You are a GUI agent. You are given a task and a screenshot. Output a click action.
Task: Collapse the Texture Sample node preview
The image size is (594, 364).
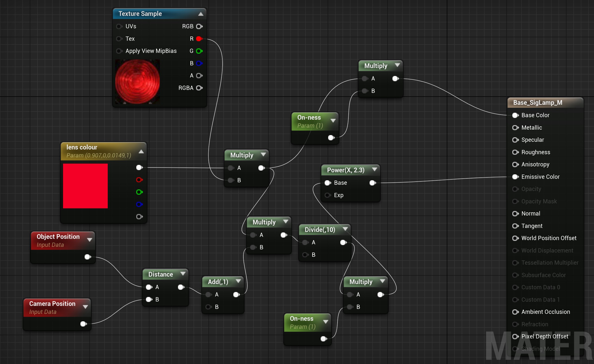[201, 14]
